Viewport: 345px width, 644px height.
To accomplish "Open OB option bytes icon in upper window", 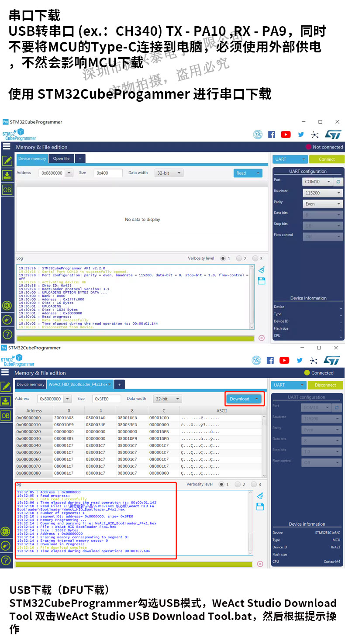I will pos(7,189).
